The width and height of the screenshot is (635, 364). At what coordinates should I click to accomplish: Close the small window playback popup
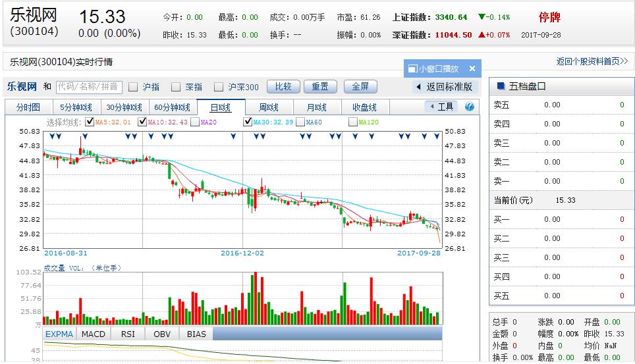472,69
